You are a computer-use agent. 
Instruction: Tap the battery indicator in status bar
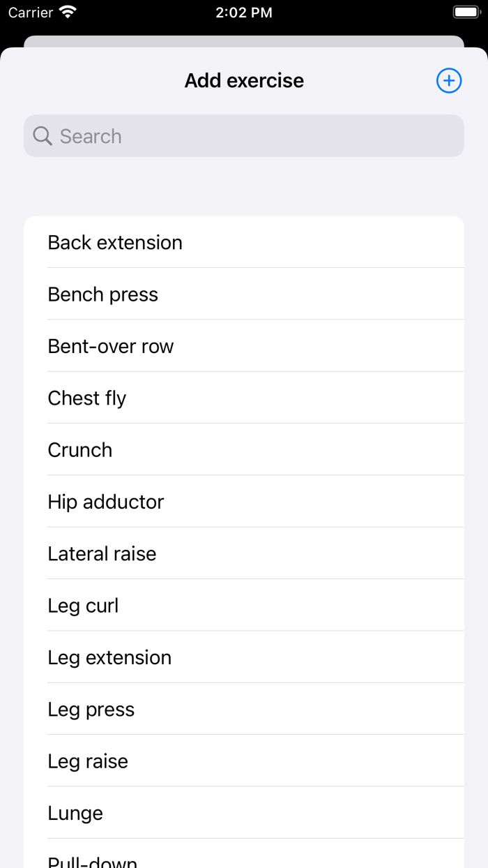click(466, 13)
